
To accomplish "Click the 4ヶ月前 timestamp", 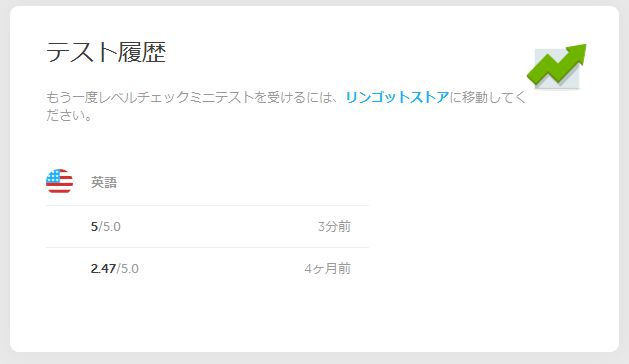I will point(327,268).
